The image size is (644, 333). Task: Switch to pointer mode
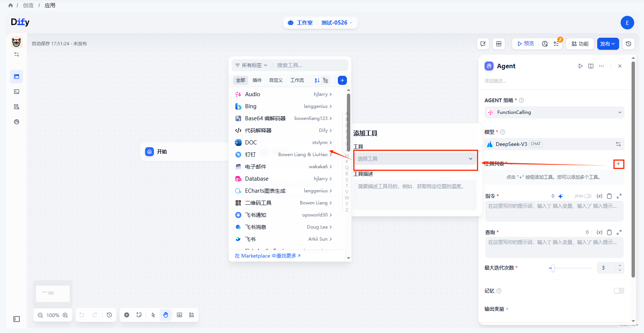point(153,315)
